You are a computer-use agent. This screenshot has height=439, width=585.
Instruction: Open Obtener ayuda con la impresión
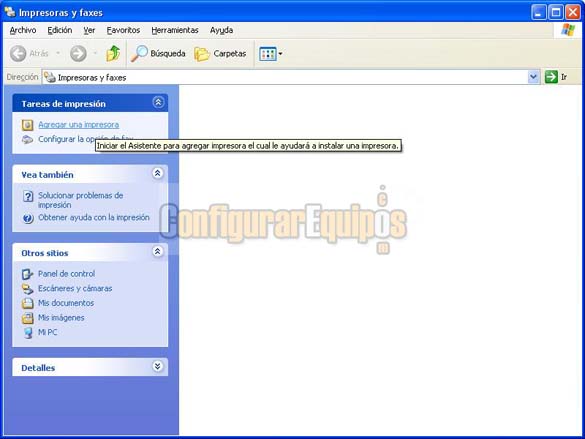point(94,217)
